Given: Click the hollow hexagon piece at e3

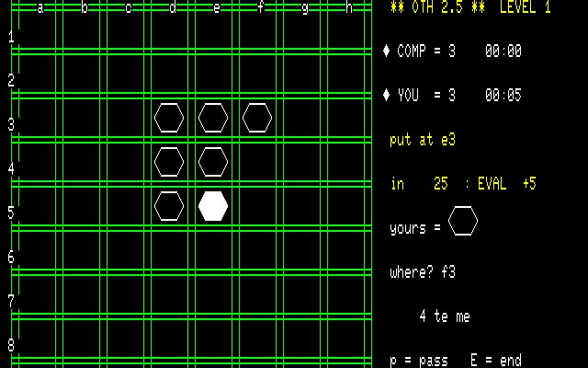Looking at the screenshot, I should (x=213, y=118).
